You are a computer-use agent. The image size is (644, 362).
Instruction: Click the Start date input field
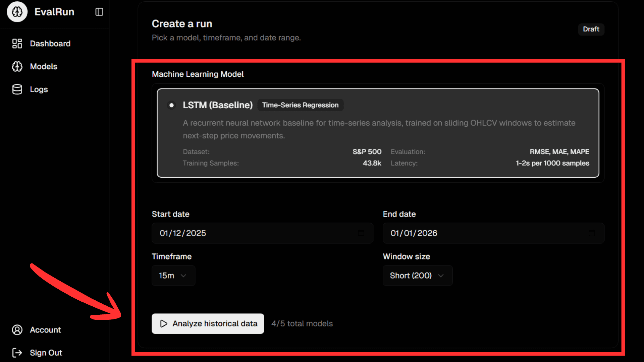pyautogui.click(x=255, y=233)
